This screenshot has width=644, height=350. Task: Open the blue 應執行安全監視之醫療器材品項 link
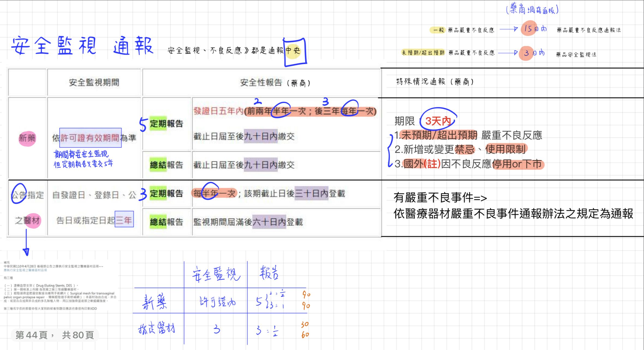click(25, 270)
